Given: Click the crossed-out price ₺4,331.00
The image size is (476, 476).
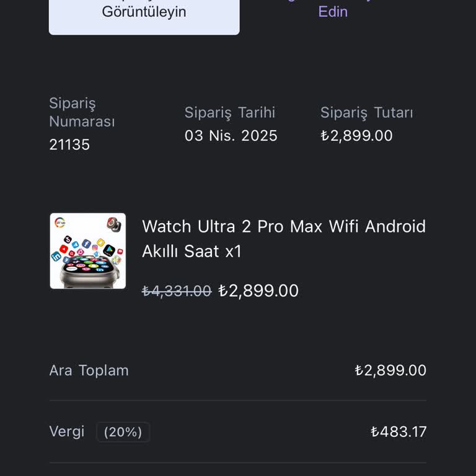Looking at the screenshot, I should pyautogui.click(x=177, y=291).
